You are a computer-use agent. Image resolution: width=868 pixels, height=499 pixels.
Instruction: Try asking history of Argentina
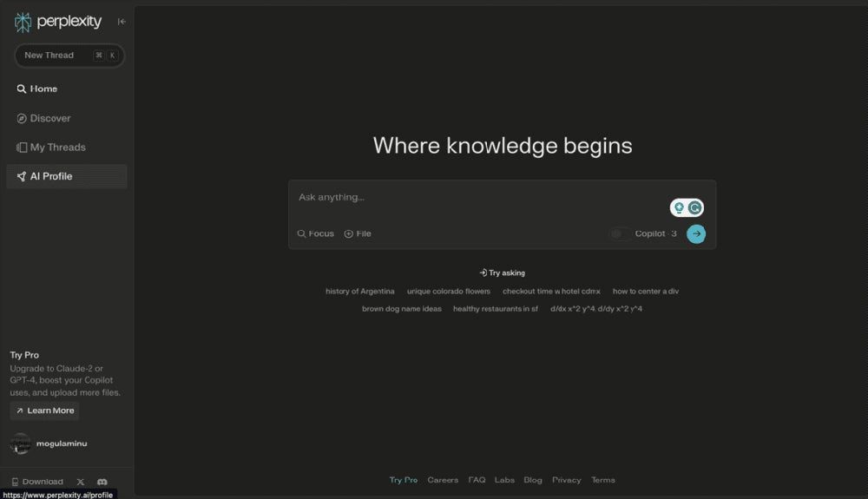point(360,291)
